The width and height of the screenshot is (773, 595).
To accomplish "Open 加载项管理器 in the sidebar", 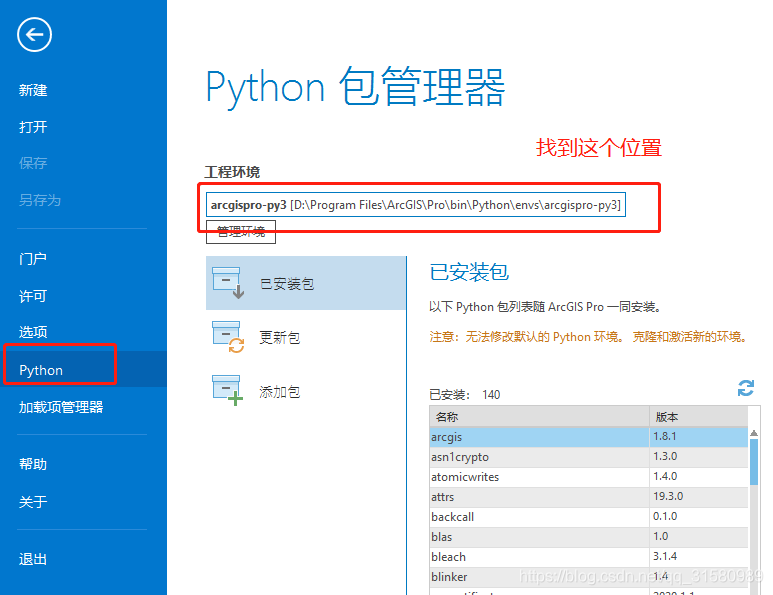I will point(61,407).
